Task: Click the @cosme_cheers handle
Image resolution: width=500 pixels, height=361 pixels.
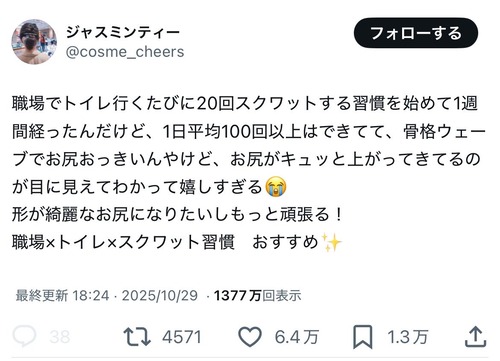Action: pos(125,52)
